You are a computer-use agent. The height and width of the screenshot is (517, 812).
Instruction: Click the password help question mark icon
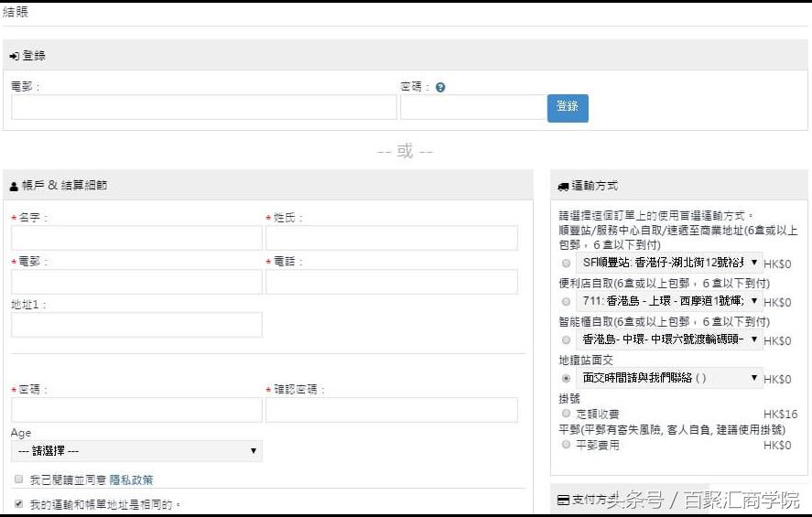[440, 88]
